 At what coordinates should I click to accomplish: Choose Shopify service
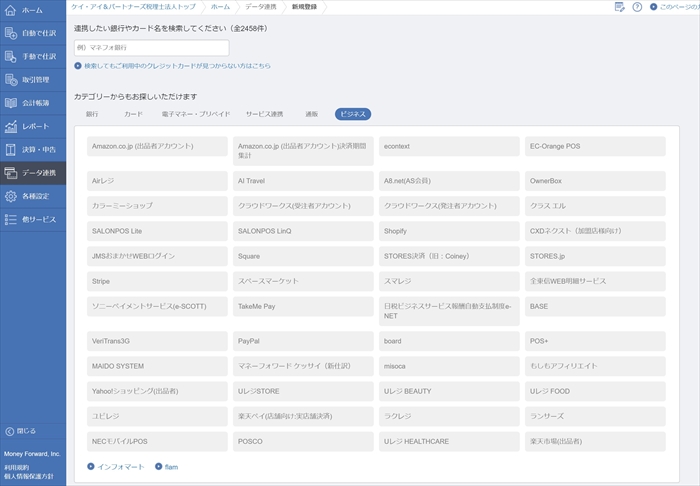point(449,231)
